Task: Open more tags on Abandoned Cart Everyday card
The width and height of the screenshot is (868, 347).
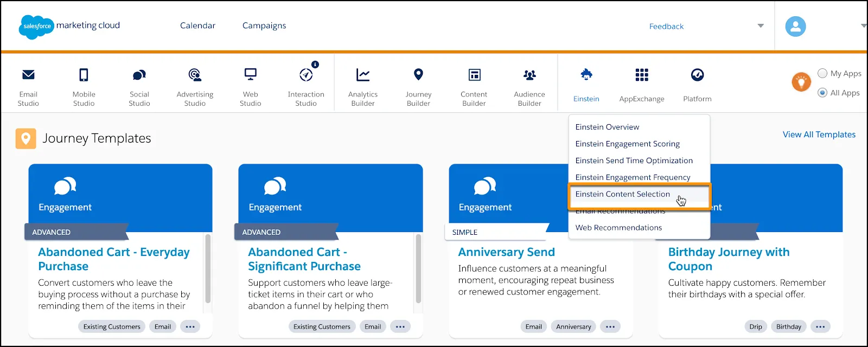Action: [190, 326]
